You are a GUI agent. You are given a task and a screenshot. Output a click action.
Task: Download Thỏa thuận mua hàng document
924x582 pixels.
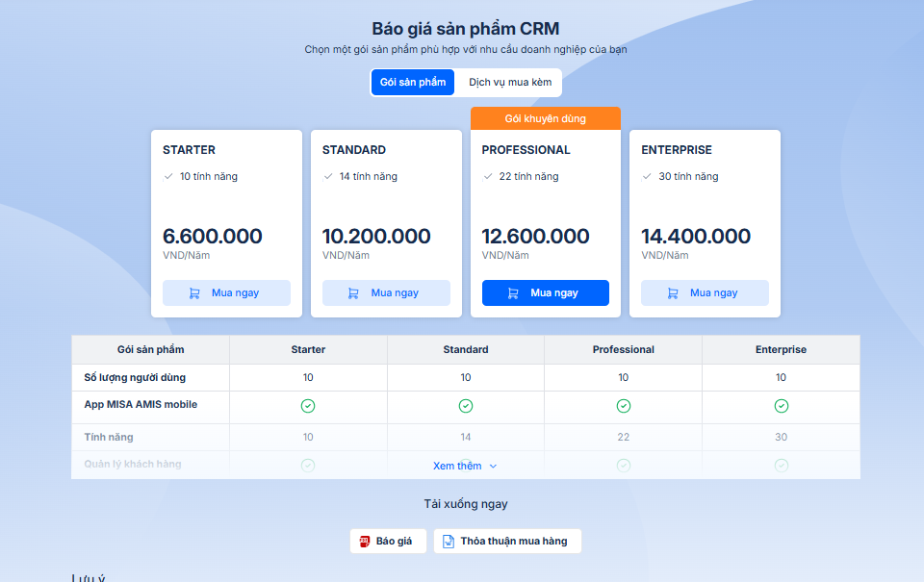click(x=507, y=541)
